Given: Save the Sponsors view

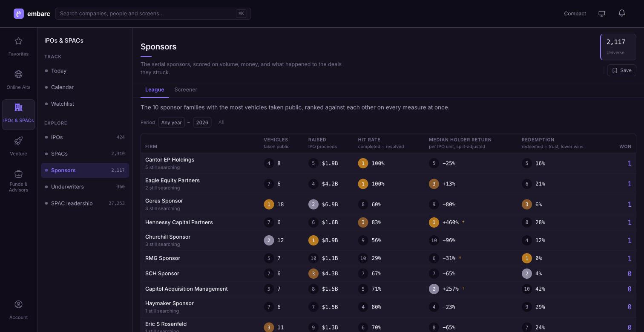Looking at the screenshot, I should point(622,70).
